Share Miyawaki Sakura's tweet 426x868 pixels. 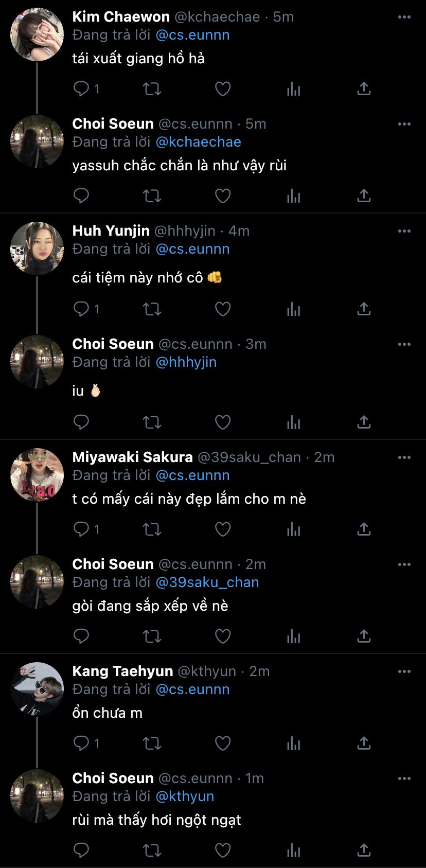point(364,529)
